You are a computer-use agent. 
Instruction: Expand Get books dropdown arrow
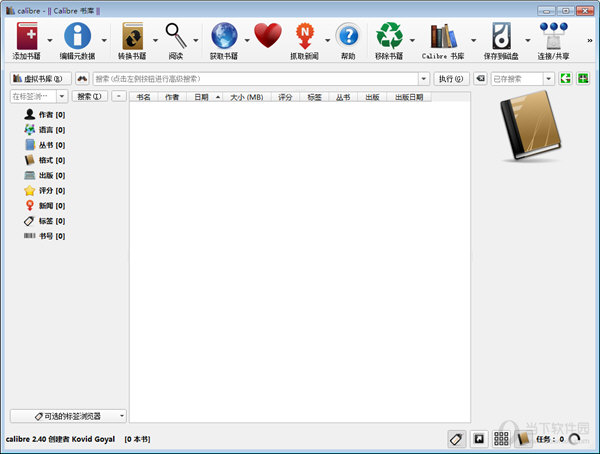tap(247, 40)
